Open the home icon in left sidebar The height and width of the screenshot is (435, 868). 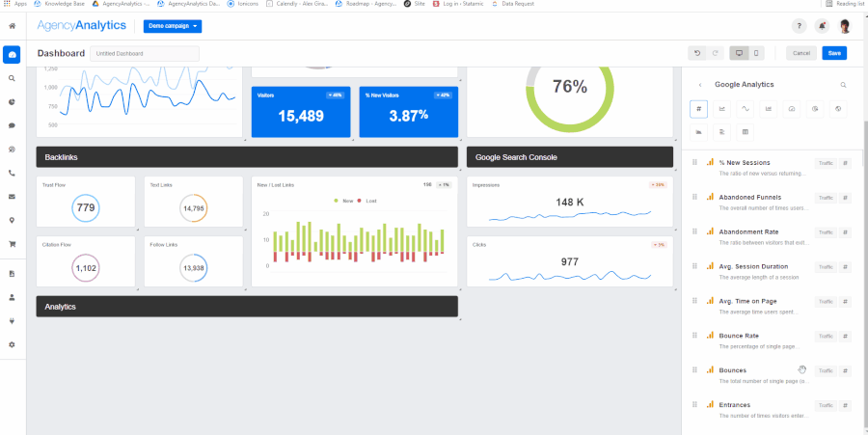point(13,26)
